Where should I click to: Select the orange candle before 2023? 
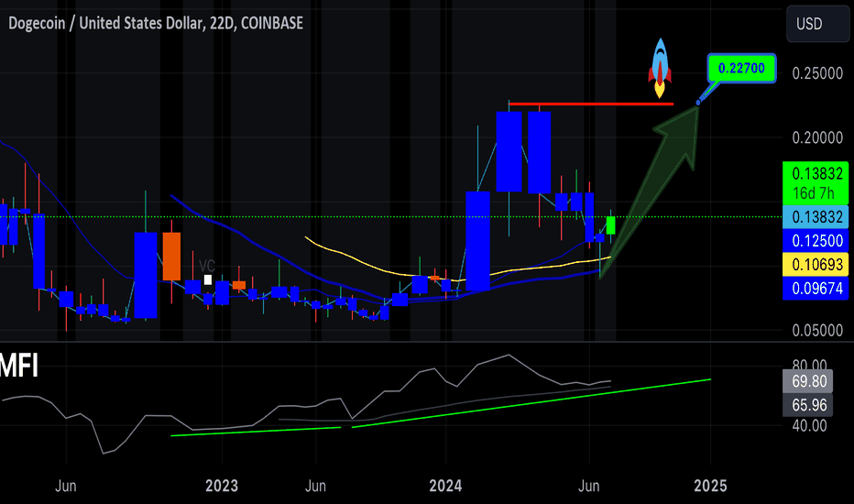pyautogui.click(x=171, y=256)
